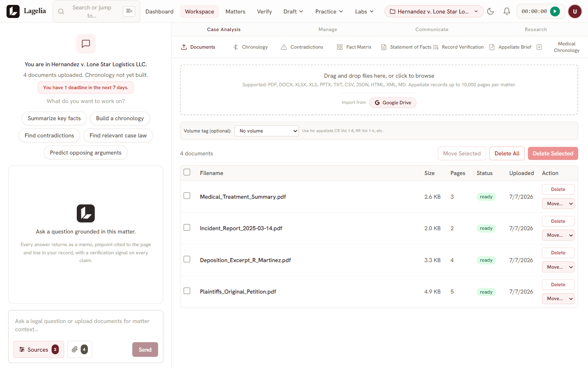Click the Chronology timeline icon

click(236, 47)
